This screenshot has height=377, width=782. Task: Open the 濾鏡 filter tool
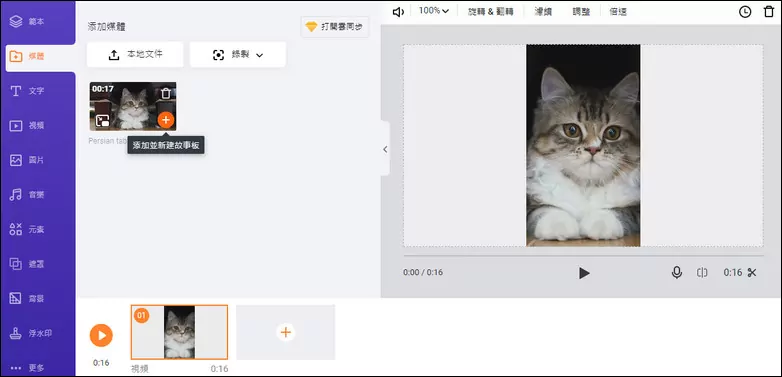tap(543, 12)
